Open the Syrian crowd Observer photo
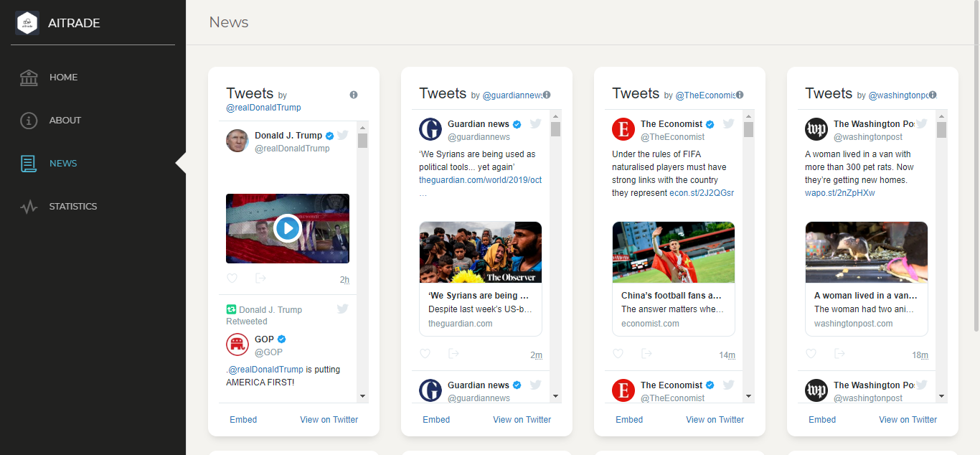This screenshot has height=455, width=980. tap(481, 252)
